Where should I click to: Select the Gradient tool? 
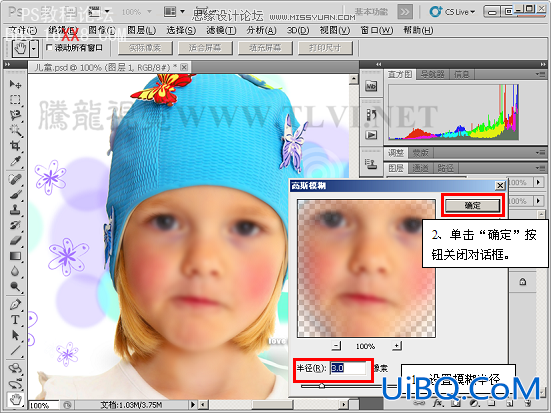(x=15, y=256)
